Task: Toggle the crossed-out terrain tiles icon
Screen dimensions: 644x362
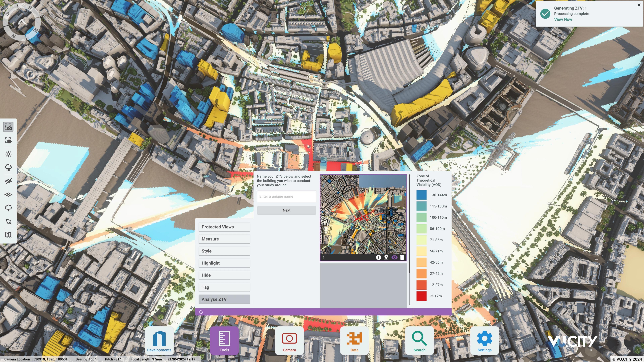Action: coord(9,181)
